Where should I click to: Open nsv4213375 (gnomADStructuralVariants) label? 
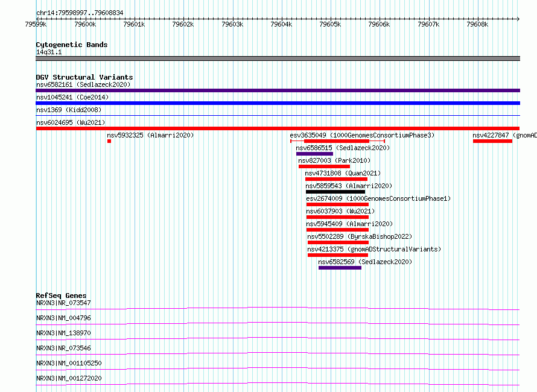click(374, 249)
